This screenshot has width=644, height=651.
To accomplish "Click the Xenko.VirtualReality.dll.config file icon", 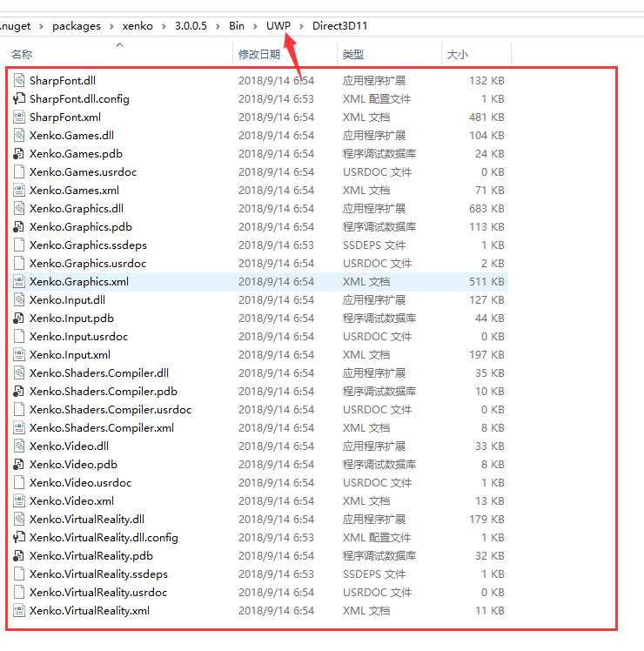I will coord(19,537).
